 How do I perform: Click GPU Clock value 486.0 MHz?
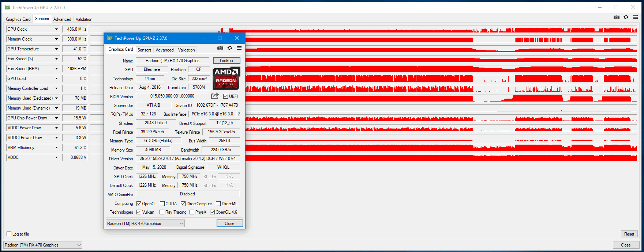coord(75,29)
